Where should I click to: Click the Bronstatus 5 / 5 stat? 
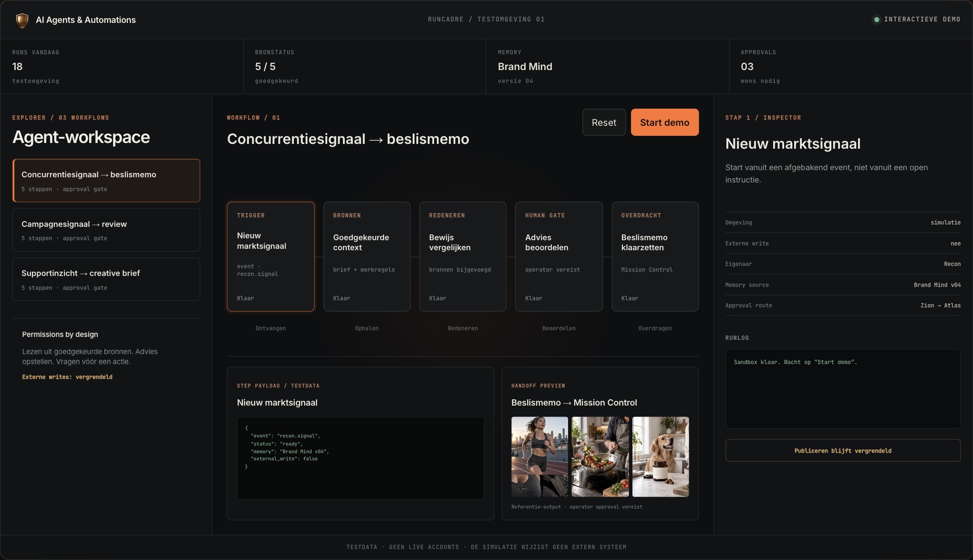(364, 67)
